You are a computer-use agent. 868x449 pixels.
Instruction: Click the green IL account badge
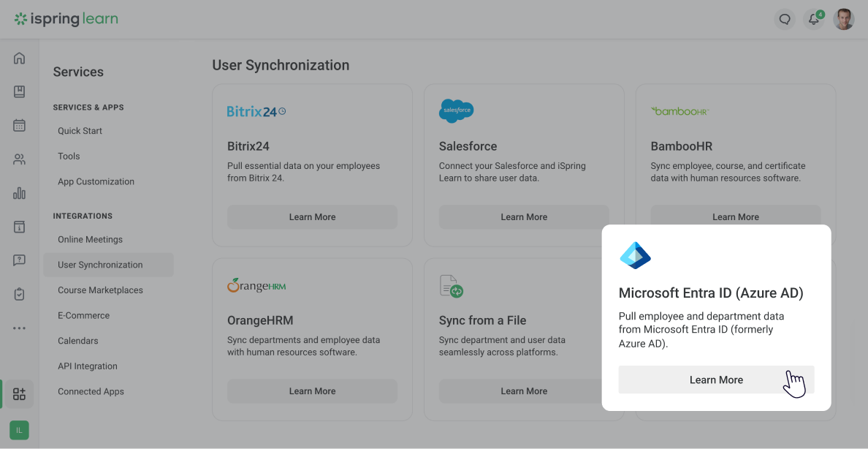click(x=20, y=430)
